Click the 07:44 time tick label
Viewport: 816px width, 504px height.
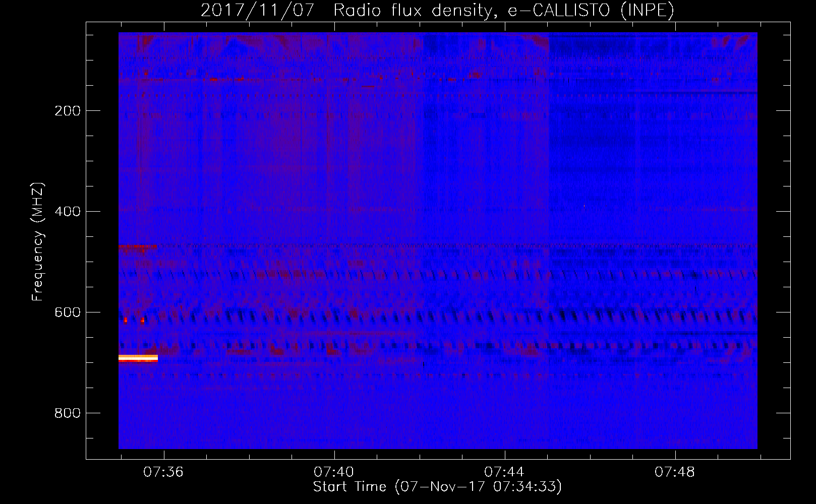click(x=504, y=472)
